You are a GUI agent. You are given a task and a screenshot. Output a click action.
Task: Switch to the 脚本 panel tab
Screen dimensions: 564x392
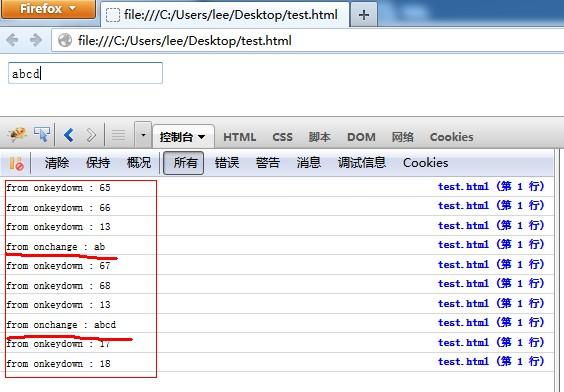click(319, 137)
